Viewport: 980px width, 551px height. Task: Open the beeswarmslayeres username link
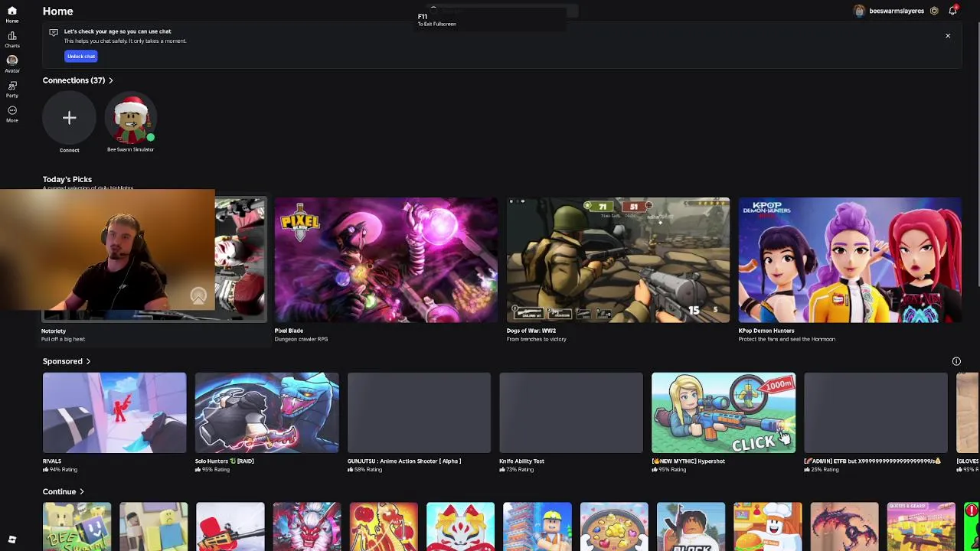point(897,11)
